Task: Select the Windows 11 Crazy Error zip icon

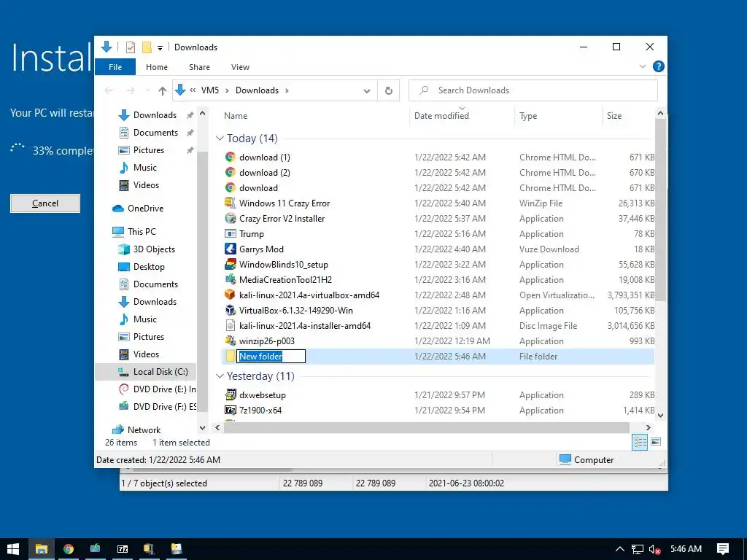Action: 230,203
